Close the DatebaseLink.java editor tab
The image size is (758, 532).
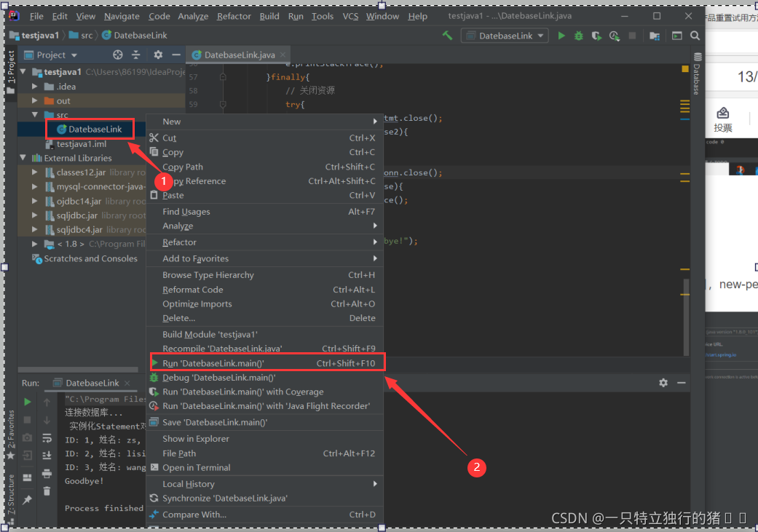click(x=283, y=55)
